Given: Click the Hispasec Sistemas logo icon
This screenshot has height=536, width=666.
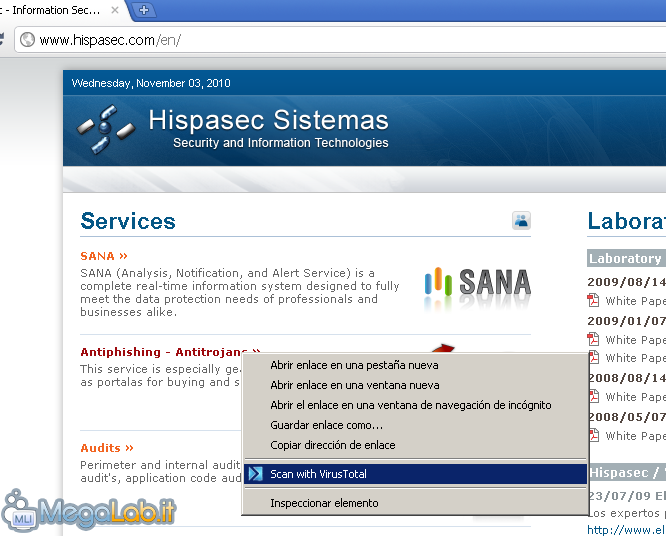Looking at the screenshot, I should [106, 128].
